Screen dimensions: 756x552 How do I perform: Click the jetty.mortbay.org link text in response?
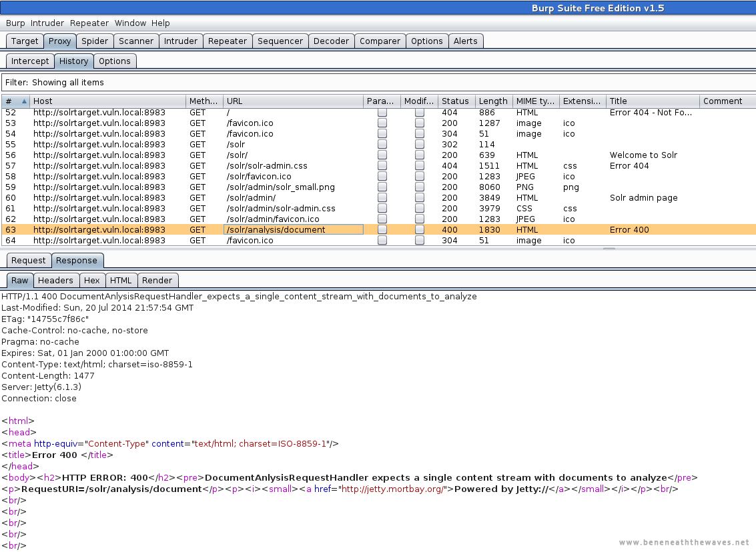point(392,489)
